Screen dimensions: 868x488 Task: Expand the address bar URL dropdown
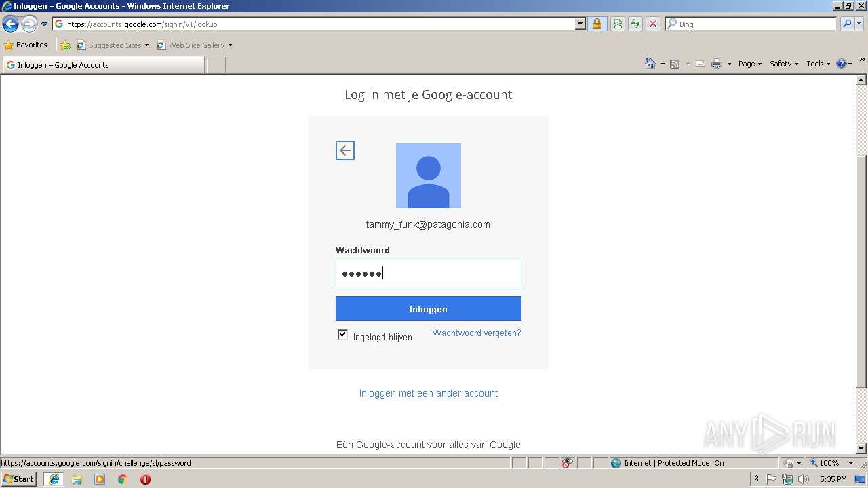click(580, 24)
